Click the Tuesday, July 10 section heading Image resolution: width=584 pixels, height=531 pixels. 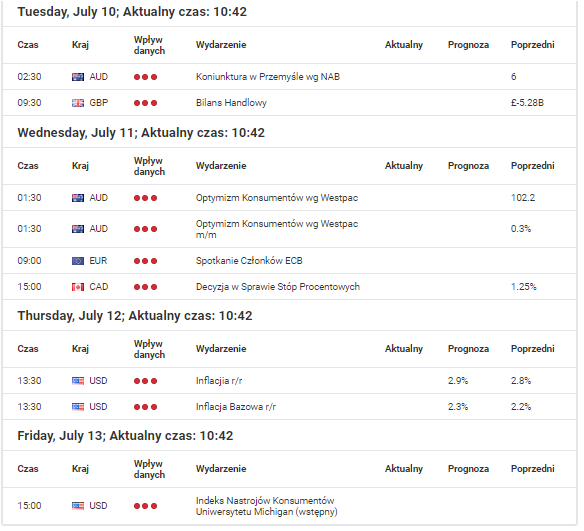pos(132,12)
